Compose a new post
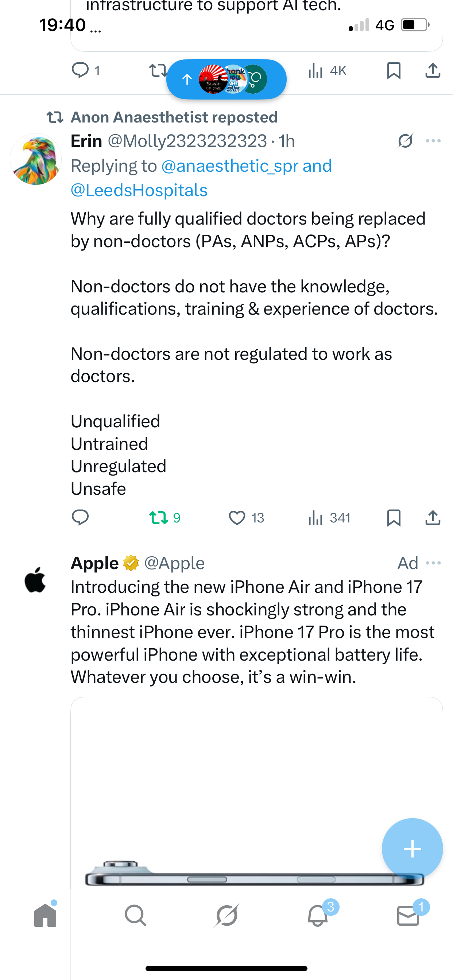 [412, 848]
